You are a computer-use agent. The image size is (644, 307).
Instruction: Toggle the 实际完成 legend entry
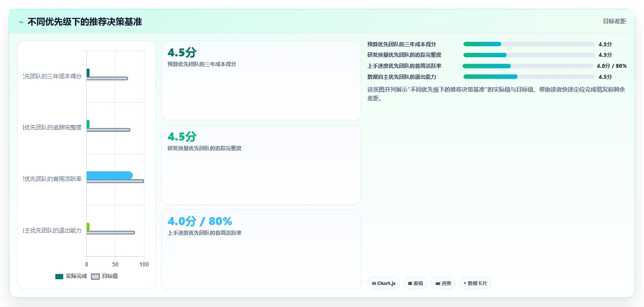click(x=71, y=276)
